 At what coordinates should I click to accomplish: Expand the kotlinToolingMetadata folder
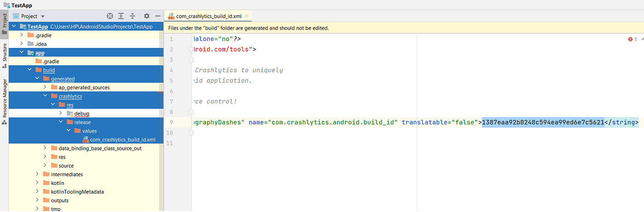point(37,192)
